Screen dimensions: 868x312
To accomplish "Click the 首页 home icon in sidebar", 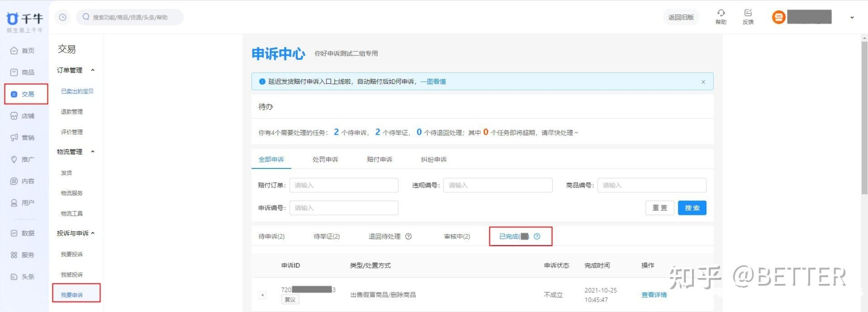I will click(14, 50).
